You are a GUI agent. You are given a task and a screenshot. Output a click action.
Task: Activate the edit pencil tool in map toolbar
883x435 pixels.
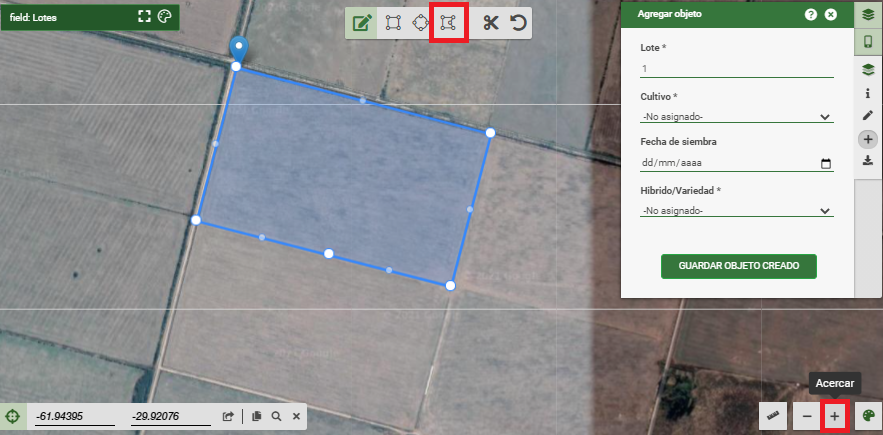click(362, 23)
